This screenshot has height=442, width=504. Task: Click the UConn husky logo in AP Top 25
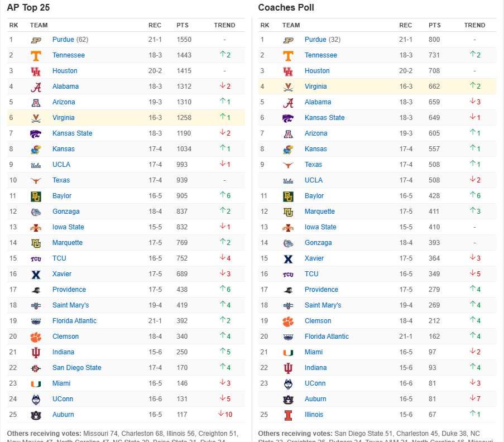tap(36, 399)
